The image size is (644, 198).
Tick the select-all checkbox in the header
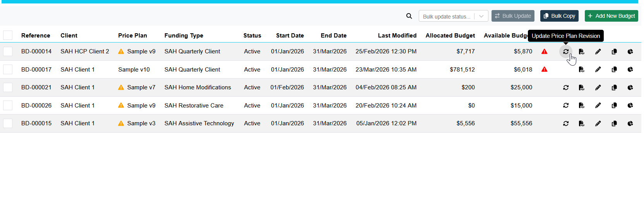8,36
